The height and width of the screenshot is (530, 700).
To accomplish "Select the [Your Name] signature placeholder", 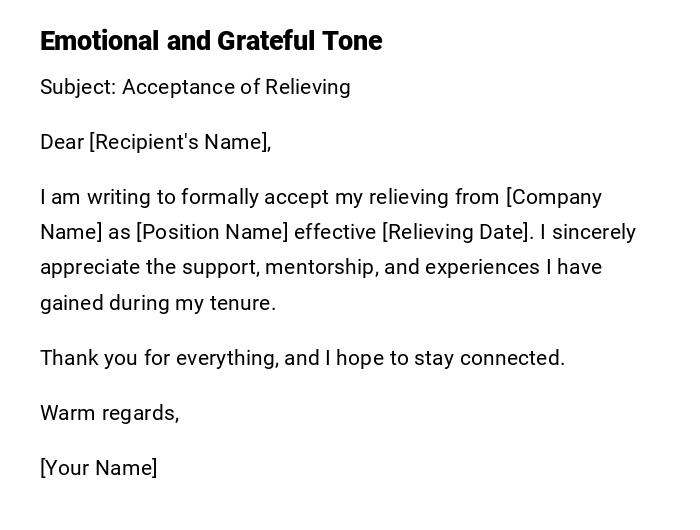I will tap(99, 467).
